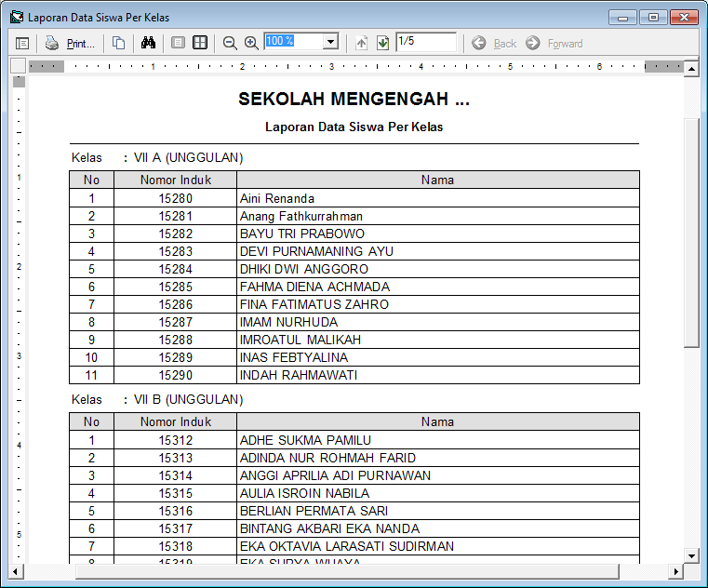
Task: Click the Nomor Induk value 15312
Action: click(x=176, y=440)
